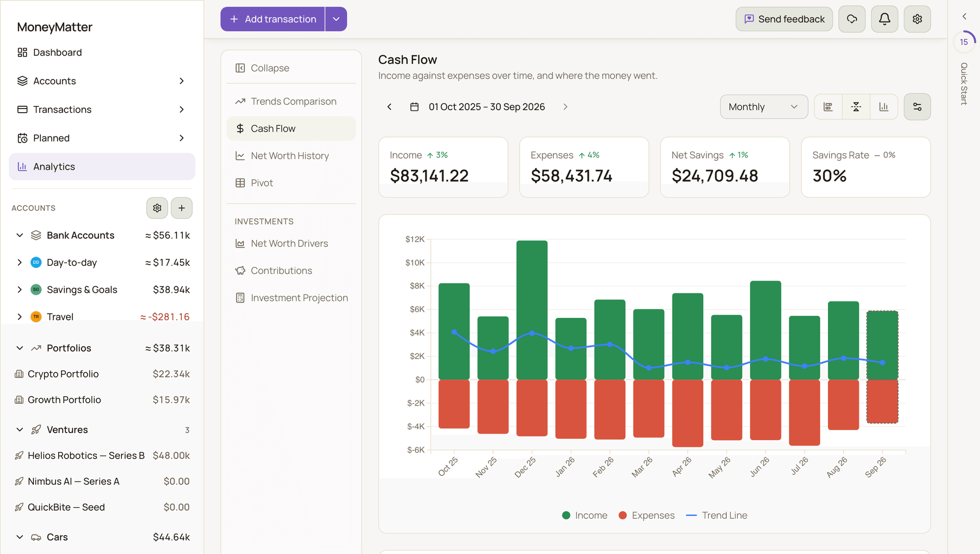This screenshot has width=980, height=554.
Task: Click the Quick Start progress circle
Action: click(964, 42)
